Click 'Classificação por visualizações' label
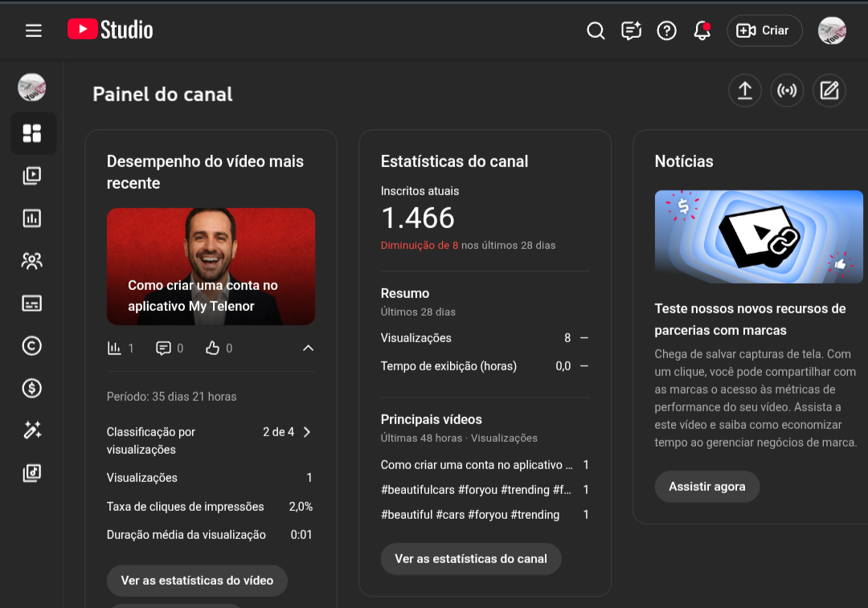Viewport: 868px width, 608px height. [x=151, y=441]
